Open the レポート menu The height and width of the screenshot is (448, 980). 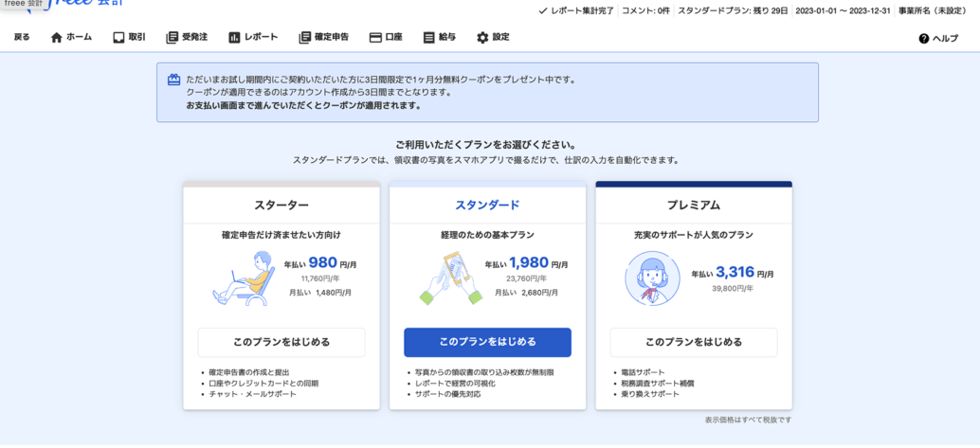click(x=253, y=38)
